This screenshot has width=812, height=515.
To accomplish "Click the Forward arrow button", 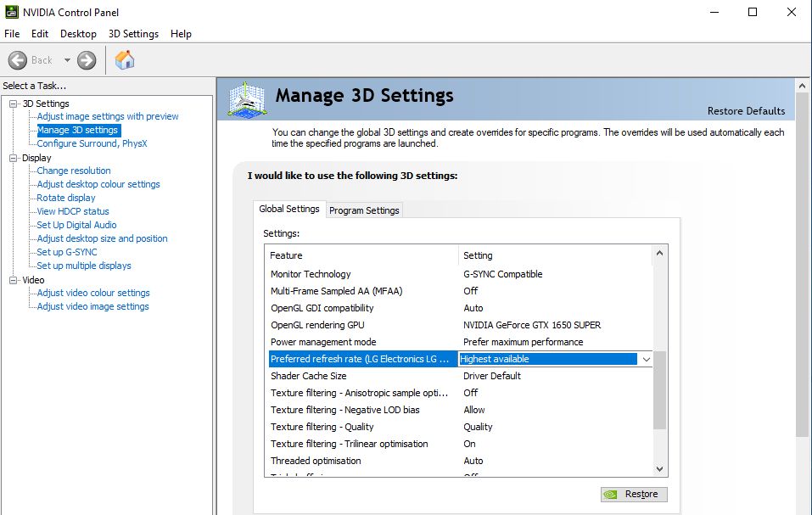I will pyautogui.click(x=87, y=60).
